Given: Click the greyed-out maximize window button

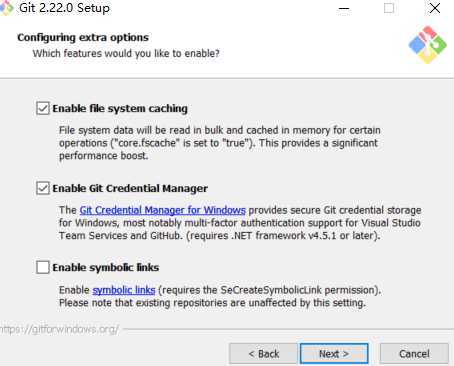Looking at the screenshot, I should [x=389, y=8].
